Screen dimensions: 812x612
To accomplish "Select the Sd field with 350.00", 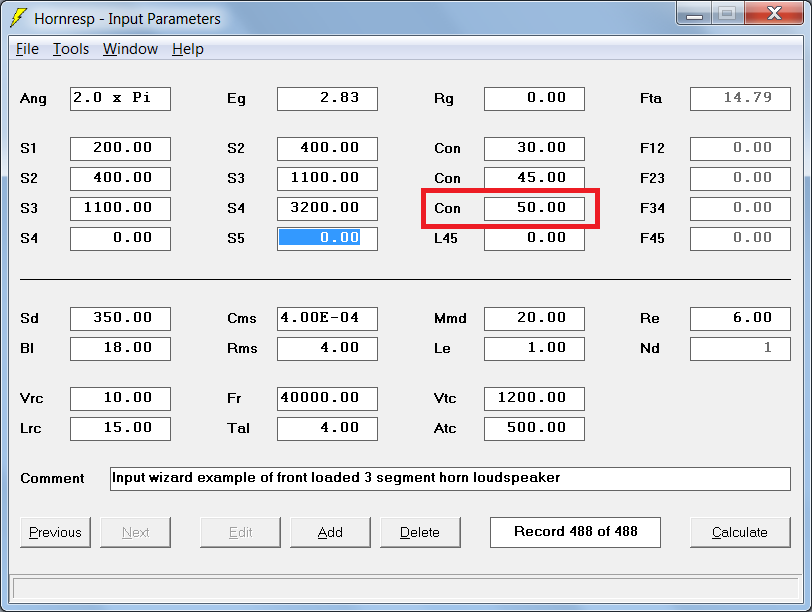I will click(120, 319).
